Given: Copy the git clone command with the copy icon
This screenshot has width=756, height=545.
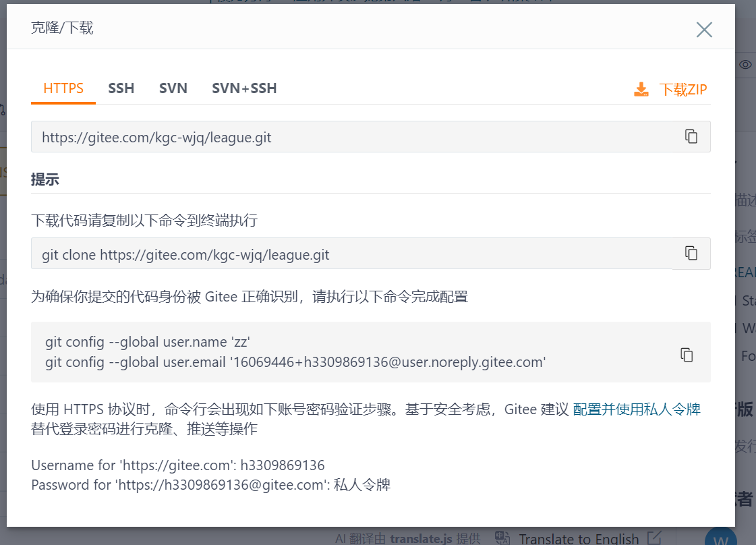Looking at the screenshot, I should 691,253.
